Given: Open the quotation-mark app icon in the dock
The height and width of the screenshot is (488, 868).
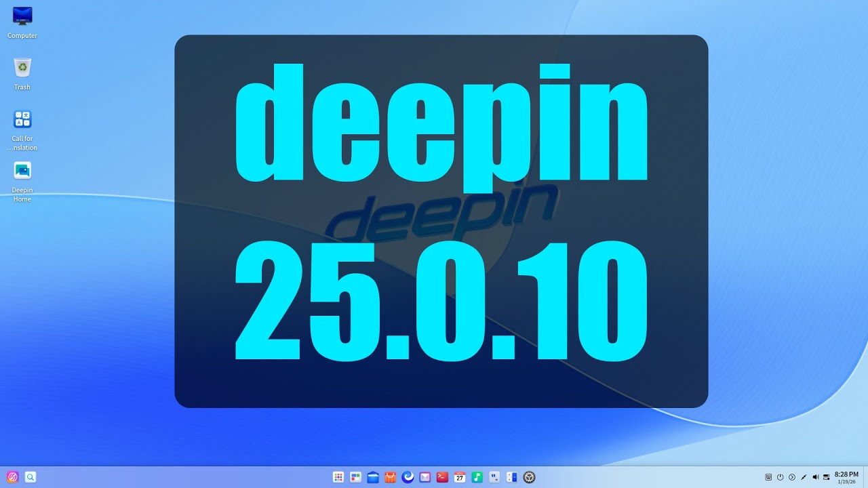Looking at the screenshot, I should [494, 477].
